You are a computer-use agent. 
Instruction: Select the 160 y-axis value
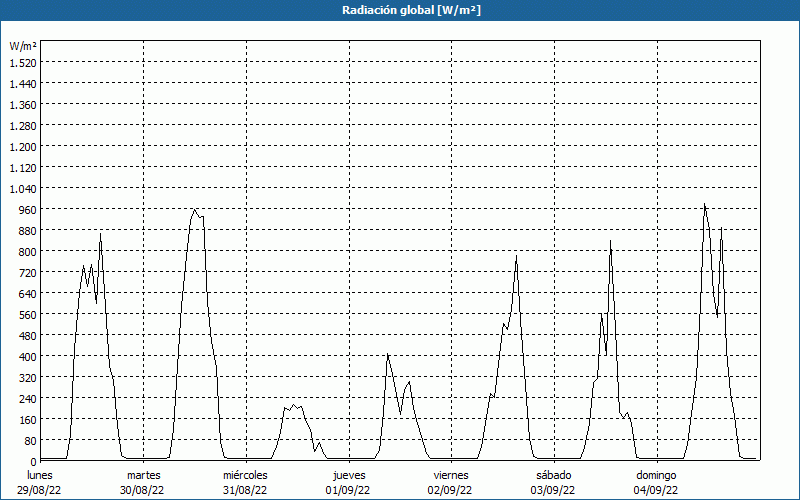point(28,420)
